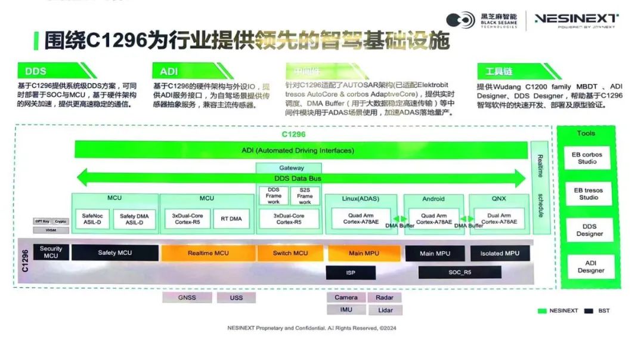The height and width of the screenshot is (339, 644).
Task: Click the green NESINEXT legend swatch
Action: point(542,310)
